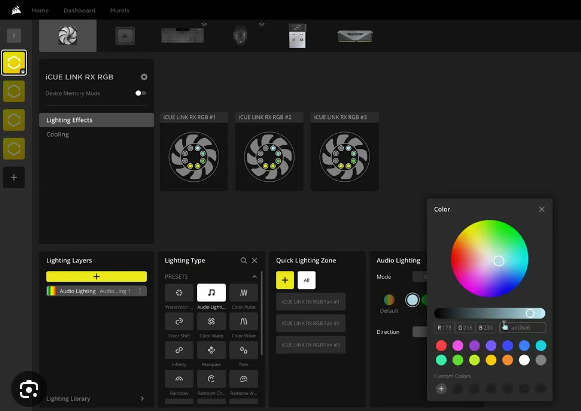Open the Mode dropdown in Audio Lighting
581x411 pixels.
(x=419, y=276)
